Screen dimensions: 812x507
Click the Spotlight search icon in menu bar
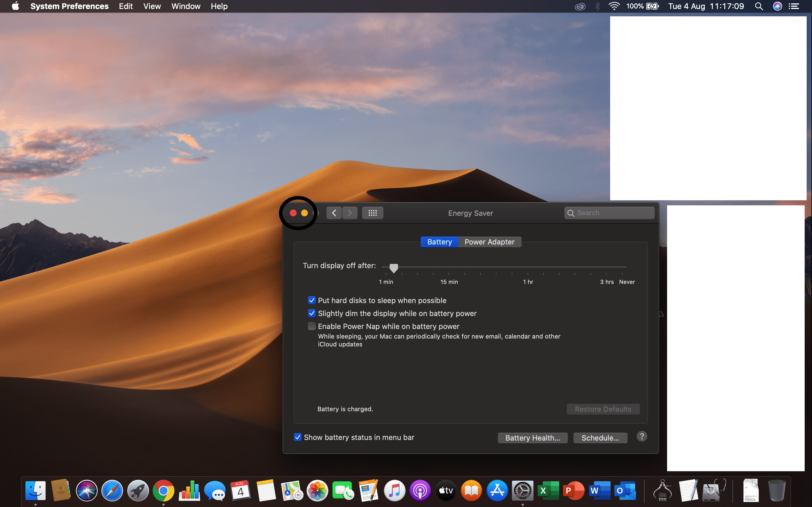click(x=759, y=6)
